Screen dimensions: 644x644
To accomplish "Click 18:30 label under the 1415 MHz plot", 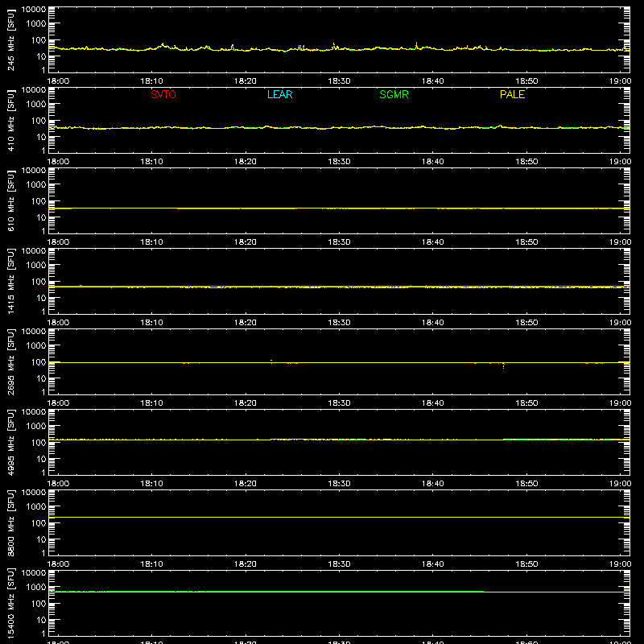I will pos(339,323).
